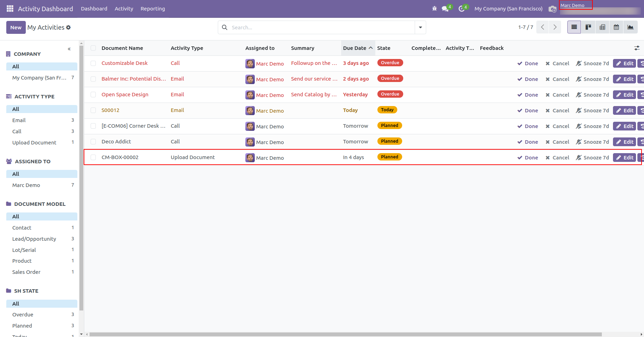The image size is (644, 337).
Task: Switch to list view
Action: 574,27
